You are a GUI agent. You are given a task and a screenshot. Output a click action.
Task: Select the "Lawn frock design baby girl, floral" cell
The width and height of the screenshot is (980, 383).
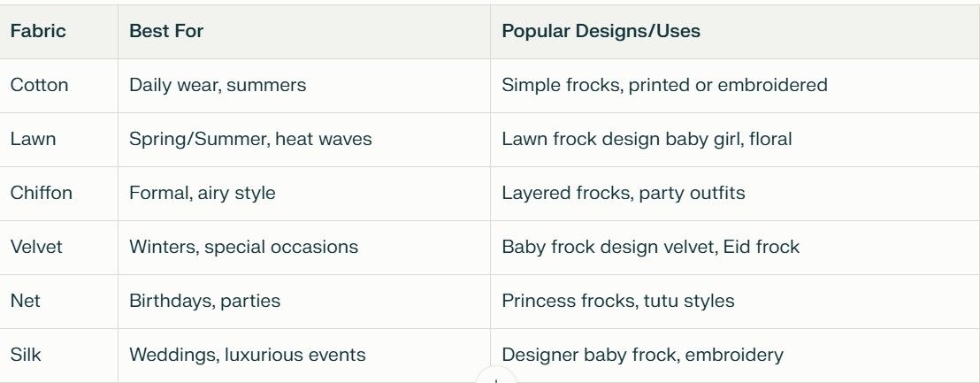tap(647, 140)
